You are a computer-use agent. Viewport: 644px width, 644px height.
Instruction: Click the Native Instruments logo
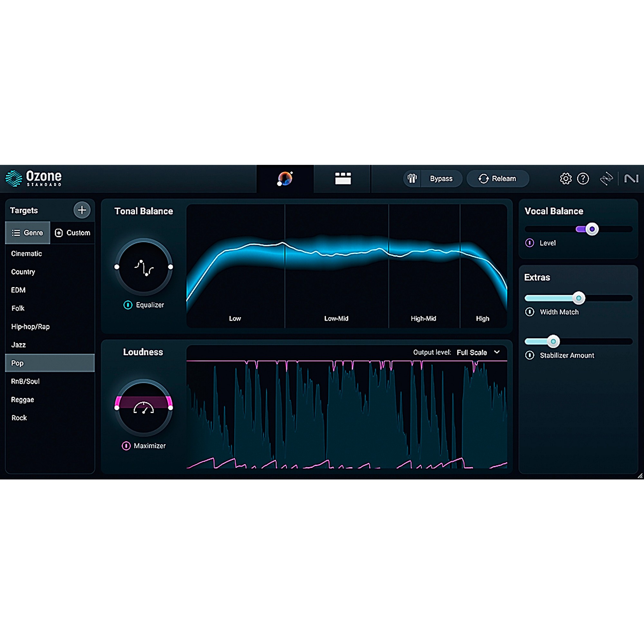pyautogui.click(x=632, y=179)
